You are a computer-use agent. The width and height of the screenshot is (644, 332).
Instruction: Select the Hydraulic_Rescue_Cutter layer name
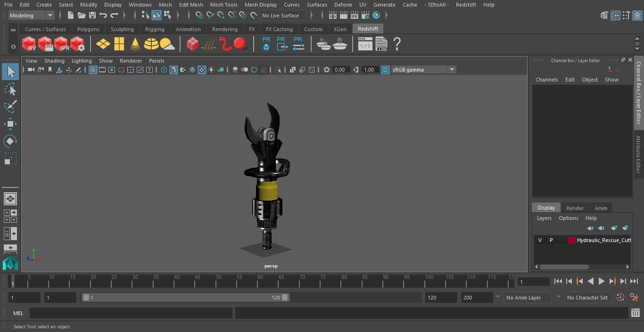(x=603, y=240)
